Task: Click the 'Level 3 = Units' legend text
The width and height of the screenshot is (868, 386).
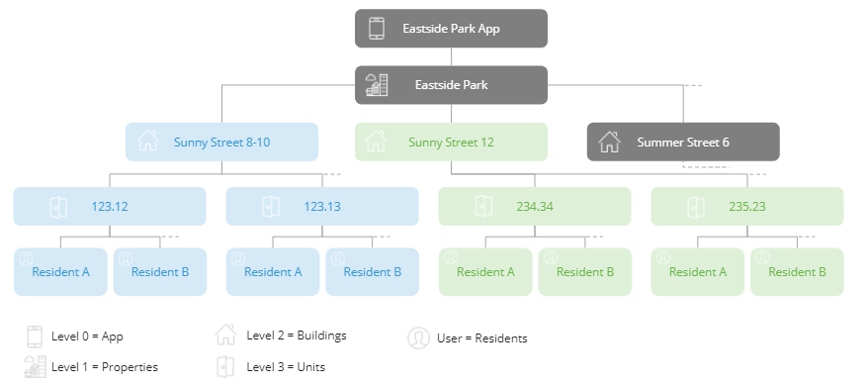Action: pos(286,367)
